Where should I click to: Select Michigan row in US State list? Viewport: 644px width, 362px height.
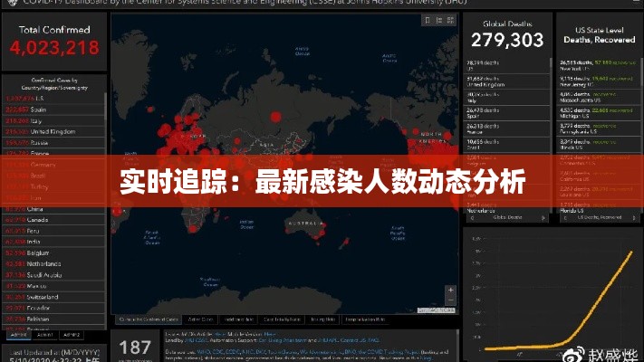tap(598, 113)
